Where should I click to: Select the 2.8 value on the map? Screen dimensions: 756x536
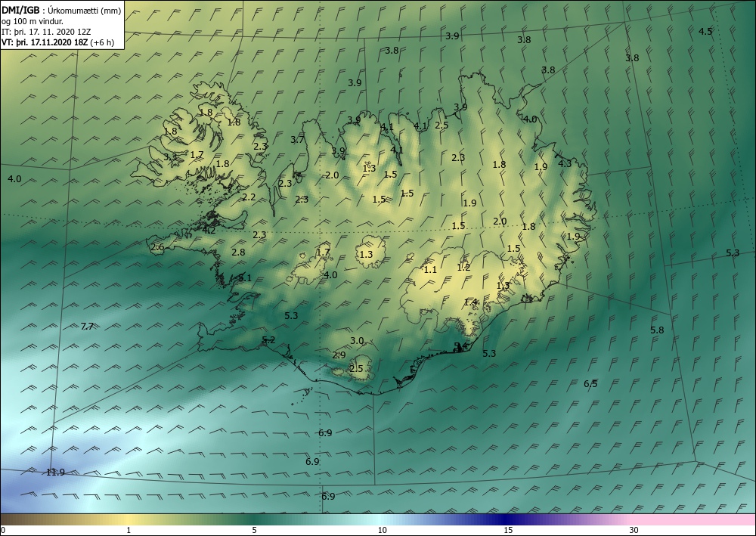point(238,252)
